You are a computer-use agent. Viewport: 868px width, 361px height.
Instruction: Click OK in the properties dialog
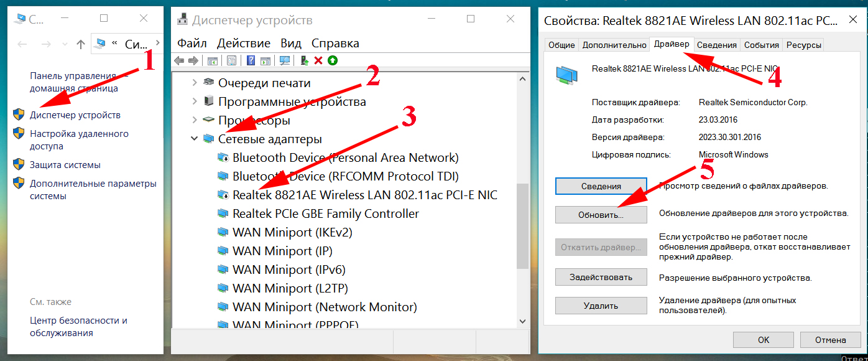pyautogui.click(x=764, y=340)
